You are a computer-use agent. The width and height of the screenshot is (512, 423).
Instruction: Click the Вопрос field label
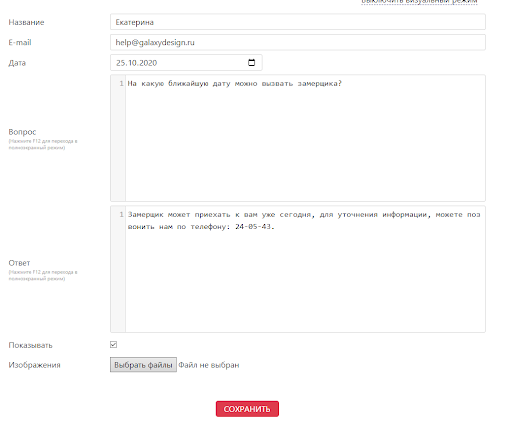[x=22, y=132]
